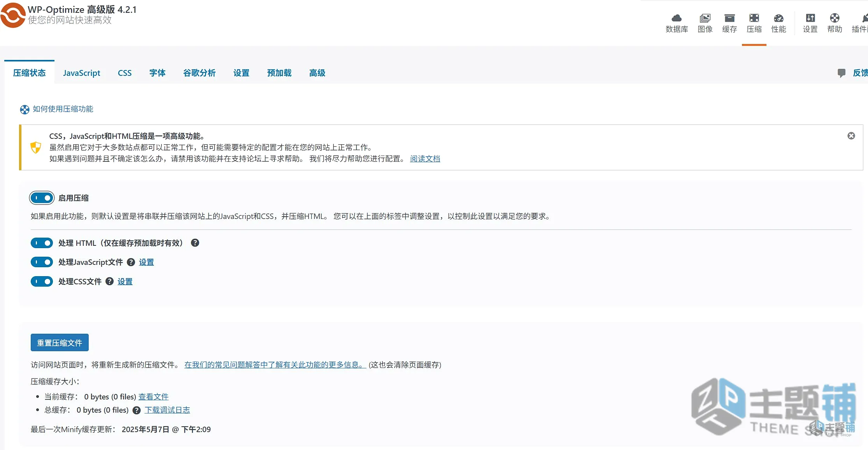Image resolution: width=868 pixels, height=450 pixels.
Task: Click the 下载调试日志 link
Action: coord(167,410)
